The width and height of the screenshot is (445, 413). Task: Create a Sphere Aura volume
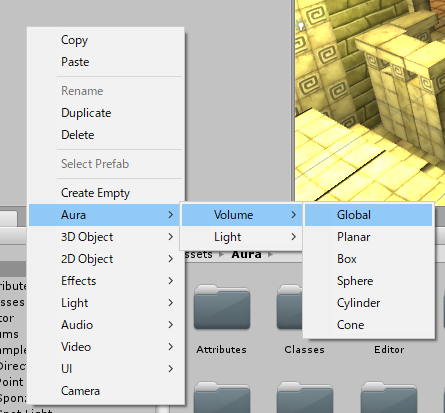tap(368, 281)
